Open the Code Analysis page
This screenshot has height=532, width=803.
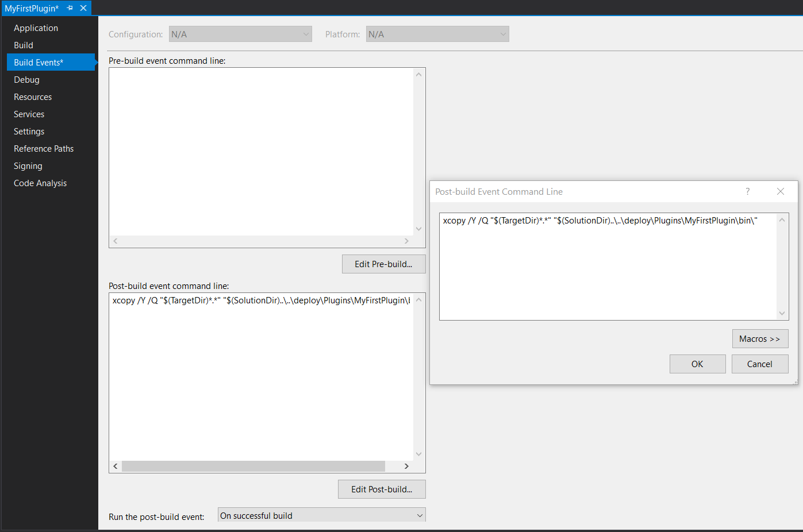40,183
